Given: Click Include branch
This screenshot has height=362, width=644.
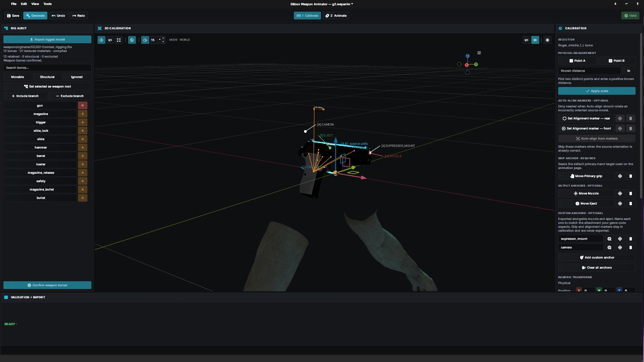Looking at the screenshot, I should [25, 96].
